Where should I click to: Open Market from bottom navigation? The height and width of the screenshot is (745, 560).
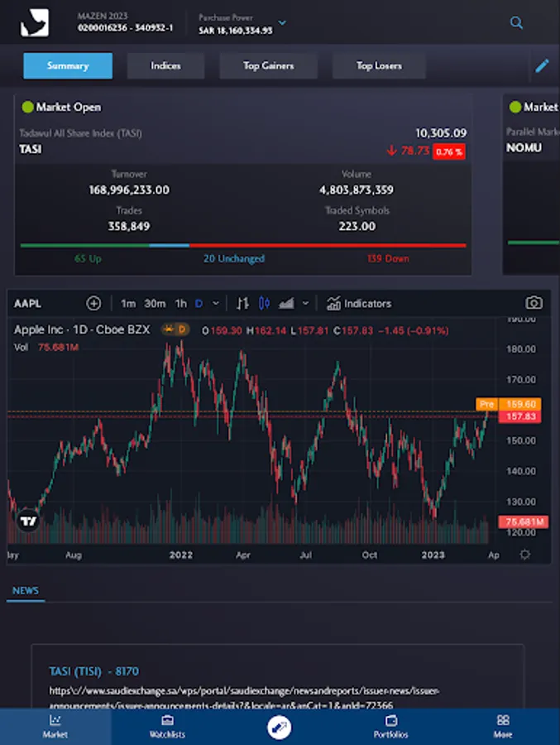point(55,727)
